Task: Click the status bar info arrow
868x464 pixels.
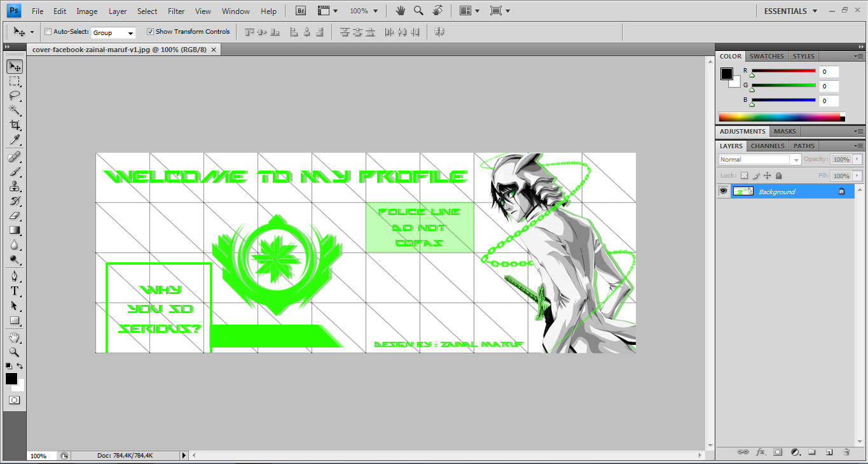Action: 184,456
